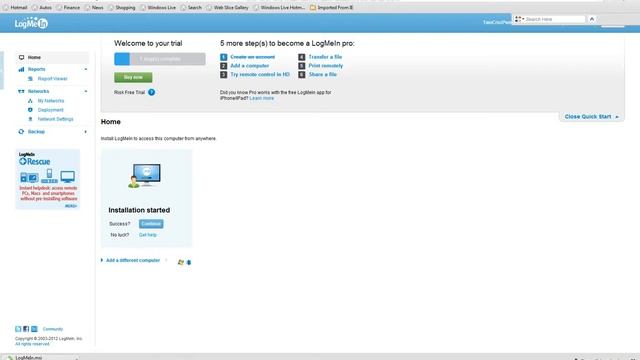Open the Networks section
The height and width of the screenshot is (360, 640).
tap(38, 91)
